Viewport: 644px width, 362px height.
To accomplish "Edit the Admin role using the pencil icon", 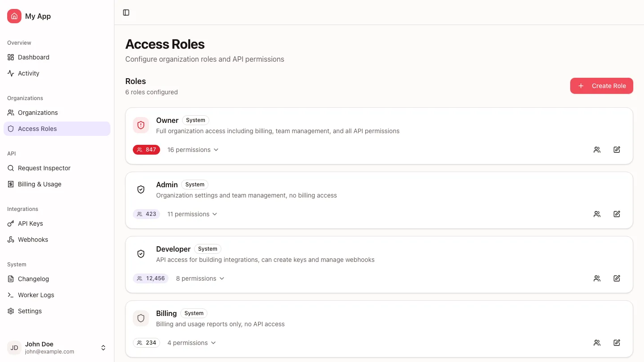I will pos(617,214).
